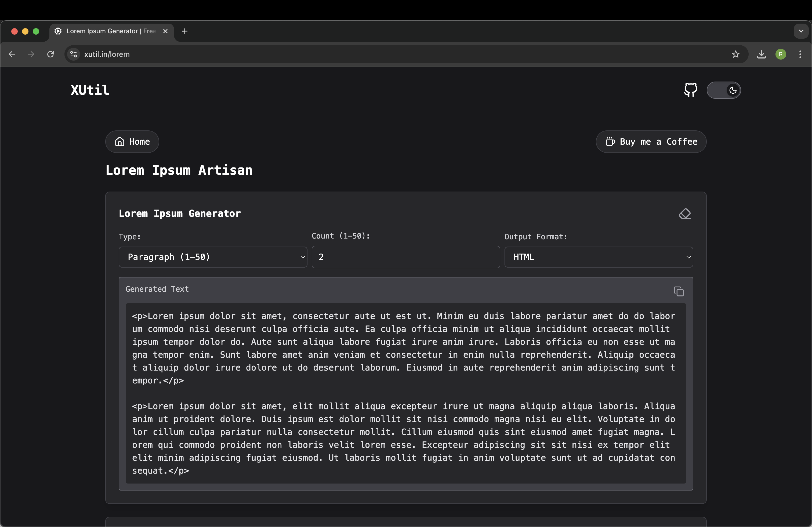
Task: Go to Home page button
Action: [132, 141]
